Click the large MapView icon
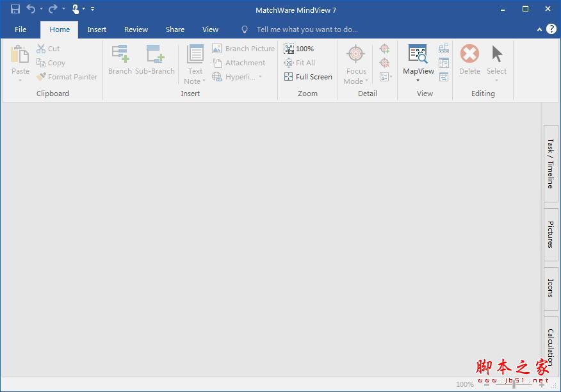Image resolution: width=561 pixels, height=392 pixels. tap(418, 54)
